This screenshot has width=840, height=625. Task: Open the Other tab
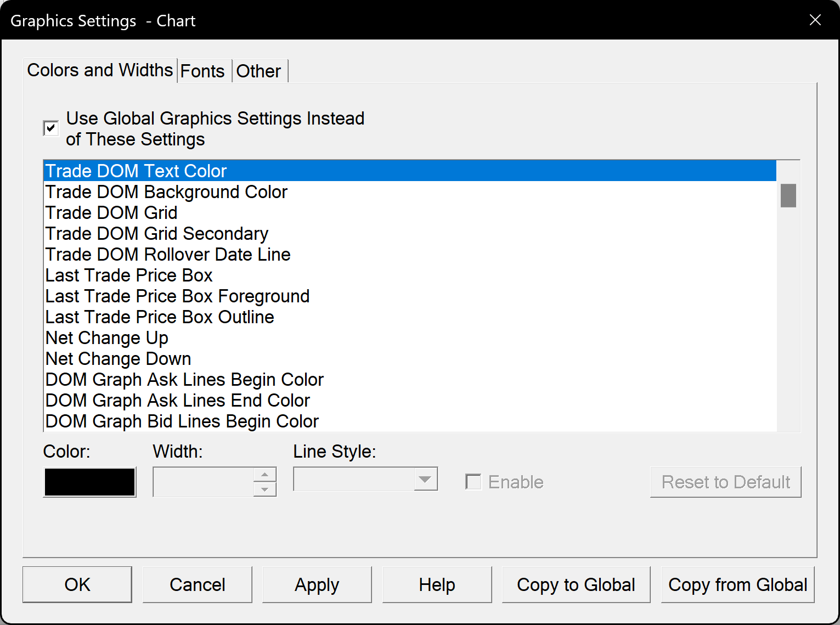click(258, 71)
